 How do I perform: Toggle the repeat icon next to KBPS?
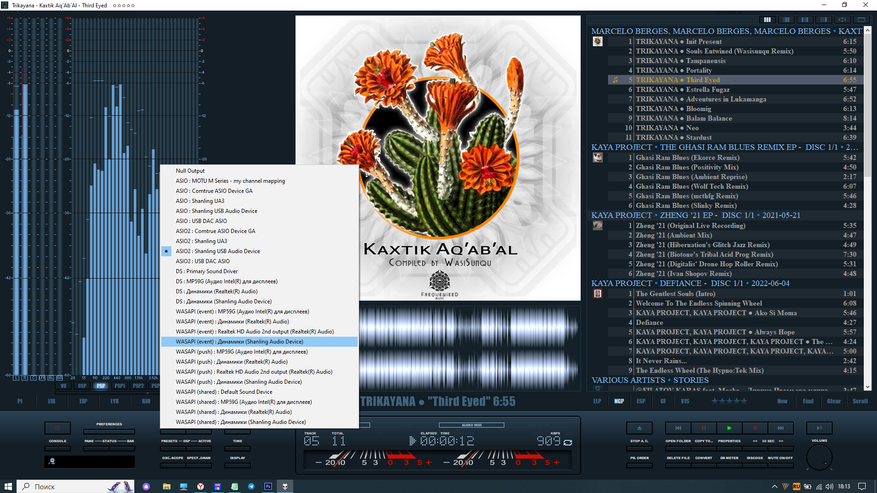pos(568,442)
